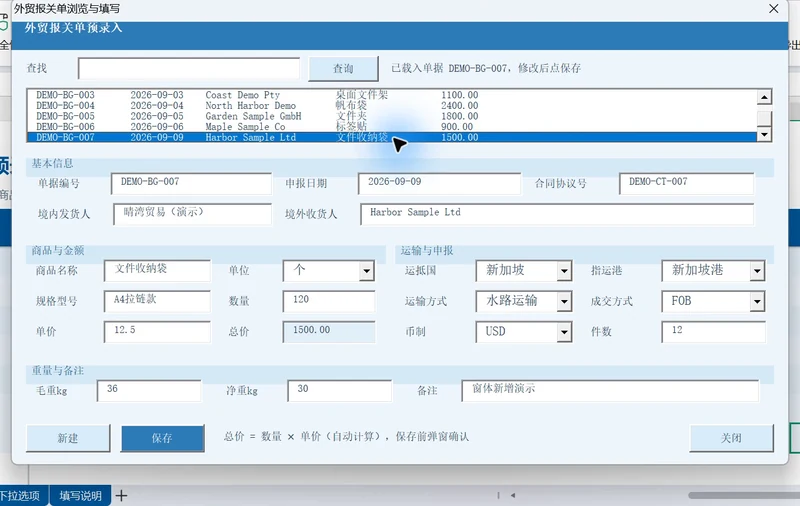Open the 运输方式 dropdown arrow
800x506 pixels.
(x=564, y=301)
